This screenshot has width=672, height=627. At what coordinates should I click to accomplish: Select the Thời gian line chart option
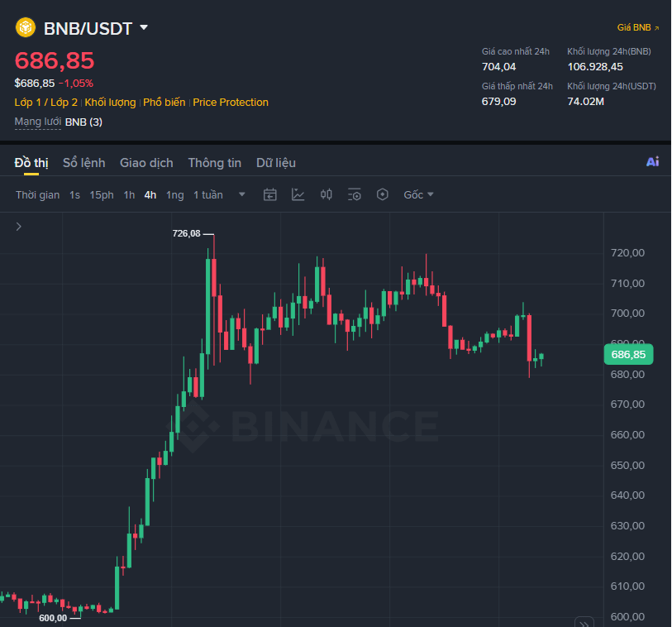[x=38, y=194]
